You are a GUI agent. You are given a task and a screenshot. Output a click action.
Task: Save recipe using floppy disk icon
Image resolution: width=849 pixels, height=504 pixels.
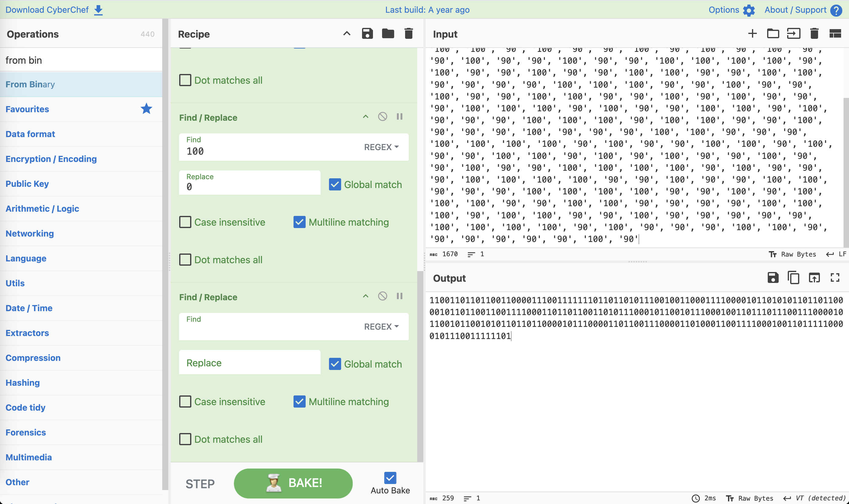pos(367,34)
